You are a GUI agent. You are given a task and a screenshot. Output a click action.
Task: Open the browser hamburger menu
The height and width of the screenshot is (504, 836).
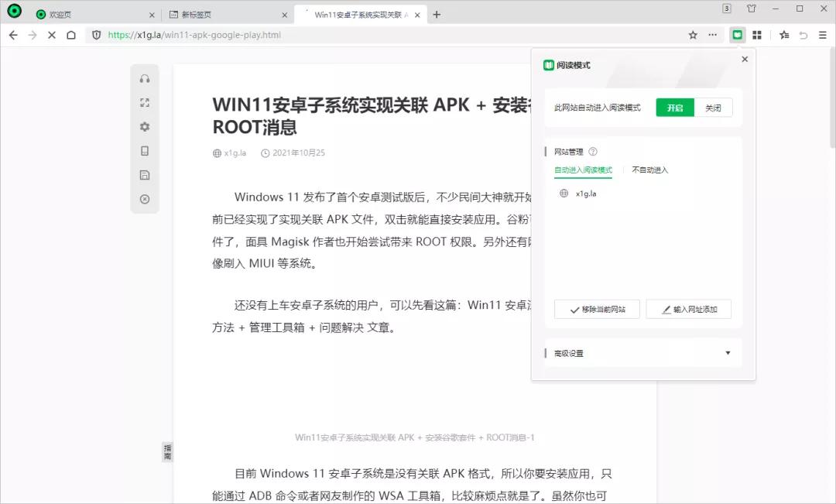click(x=823, y=35)
